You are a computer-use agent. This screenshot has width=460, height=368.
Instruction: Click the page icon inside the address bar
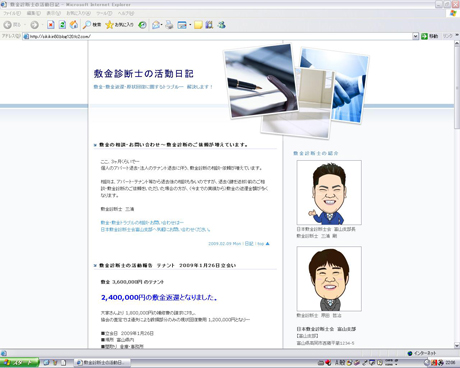click(x=26, y=36)
